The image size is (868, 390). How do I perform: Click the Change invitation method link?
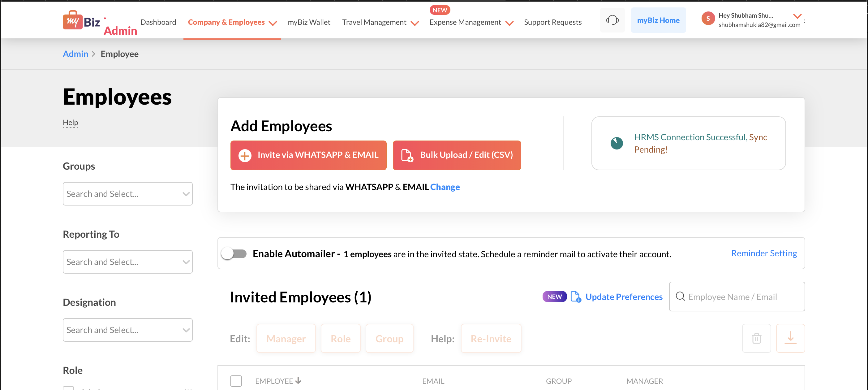pyautogui.click(x=445, y=187)
